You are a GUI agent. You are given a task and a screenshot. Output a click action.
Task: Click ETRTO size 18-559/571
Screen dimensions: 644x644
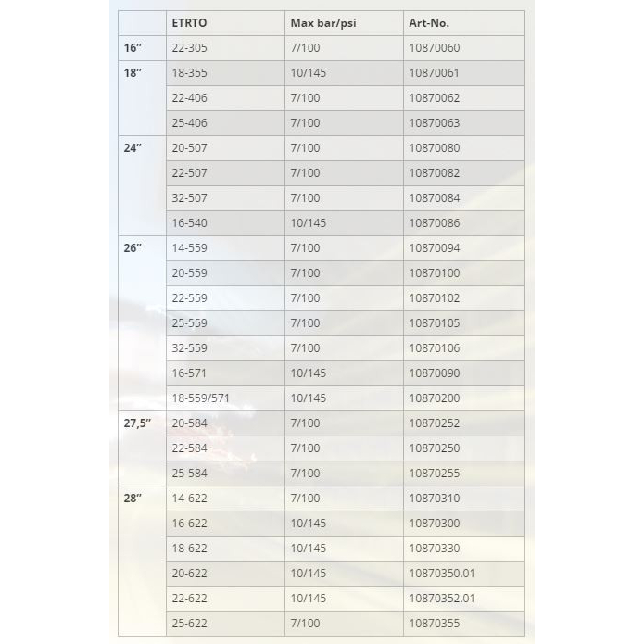click(203, 398)
